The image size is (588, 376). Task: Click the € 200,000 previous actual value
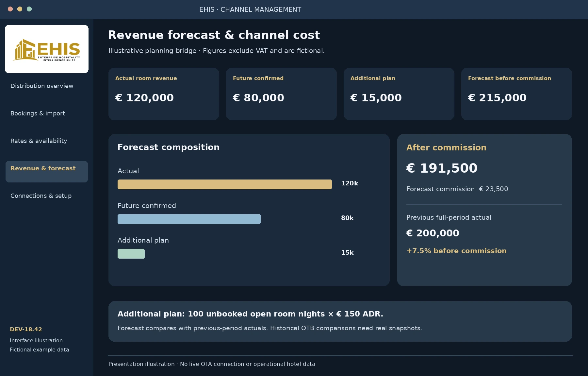click(433, 233)
